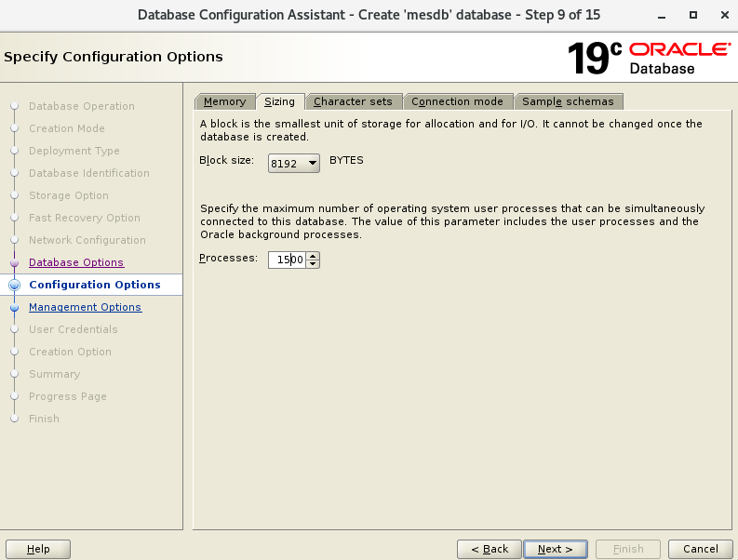Select Configuration Options in step list
The height and width of the screenshot is (560, 738).
[x=95, y=285]
